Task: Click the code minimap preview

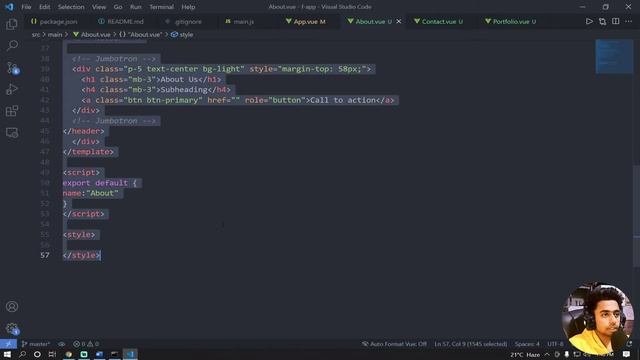Action: [x=614, y=56]
